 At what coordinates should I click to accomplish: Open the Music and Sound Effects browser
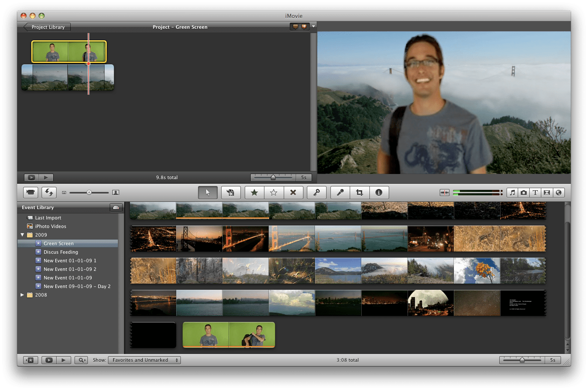[512, 192]
